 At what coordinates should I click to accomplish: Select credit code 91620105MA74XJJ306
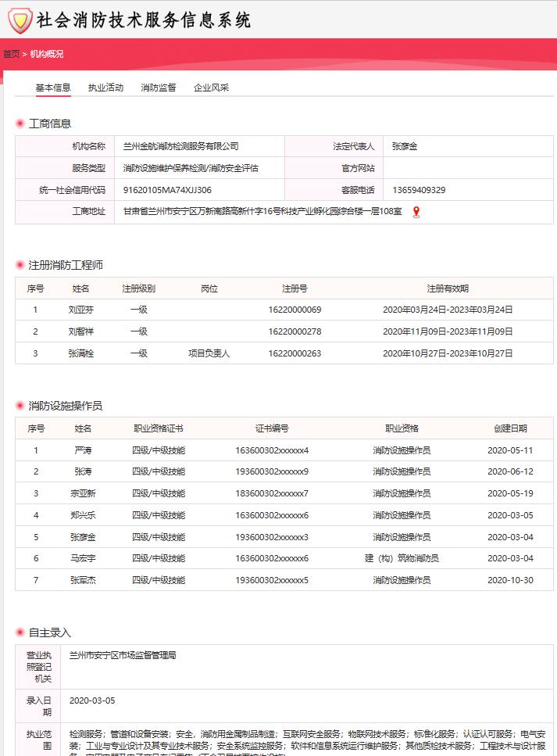[167, 190]
